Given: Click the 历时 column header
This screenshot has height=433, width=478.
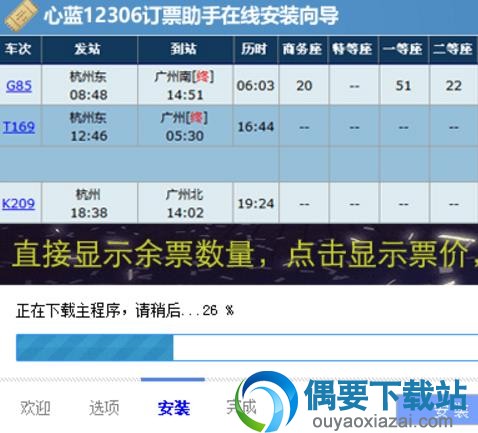Looking at the screenshot, I should 255,49.
